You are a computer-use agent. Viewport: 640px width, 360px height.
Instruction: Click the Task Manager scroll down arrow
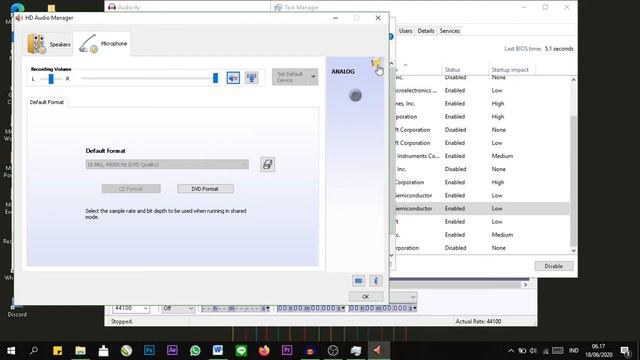pos(573,251)
